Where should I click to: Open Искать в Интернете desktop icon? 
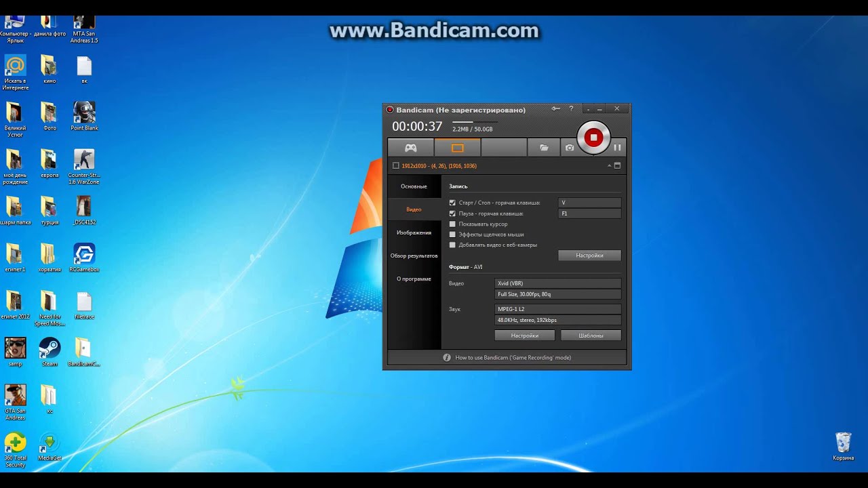(15, 73)
